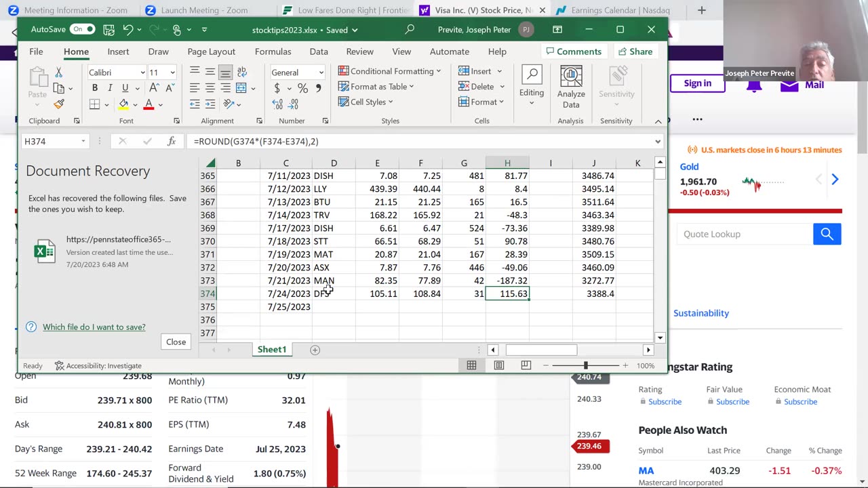Click the Ribbon Display Options icon
This screenshot has width=868, height=488.
tap(557, 30)
